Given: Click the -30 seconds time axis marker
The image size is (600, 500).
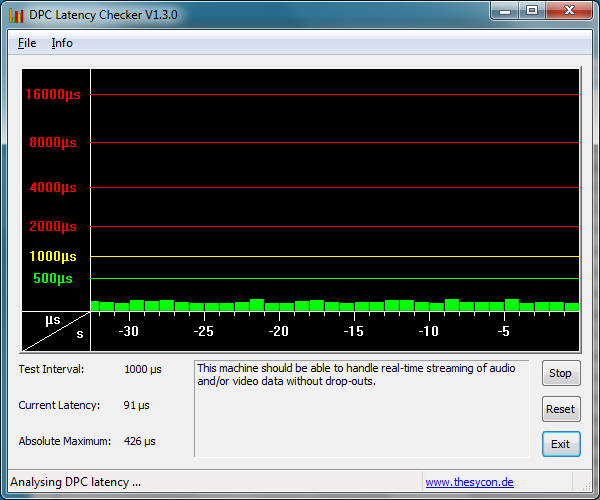Looking at the screenshot, I should [x=128, y=331].
